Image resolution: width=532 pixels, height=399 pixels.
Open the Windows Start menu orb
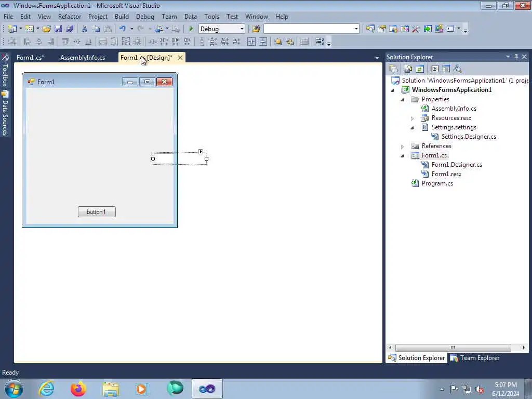14,389
